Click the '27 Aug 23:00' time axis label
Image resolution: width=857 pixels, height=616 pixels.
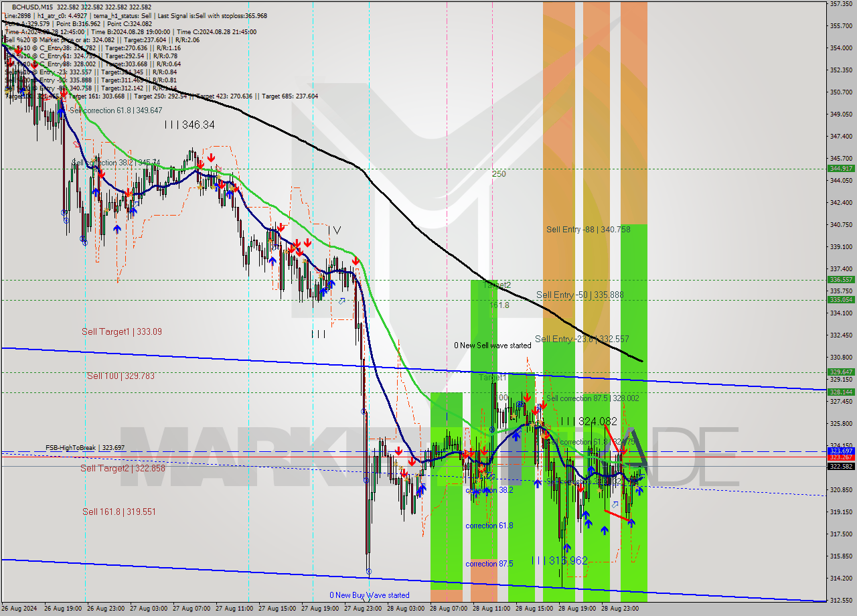click(362, 609)
